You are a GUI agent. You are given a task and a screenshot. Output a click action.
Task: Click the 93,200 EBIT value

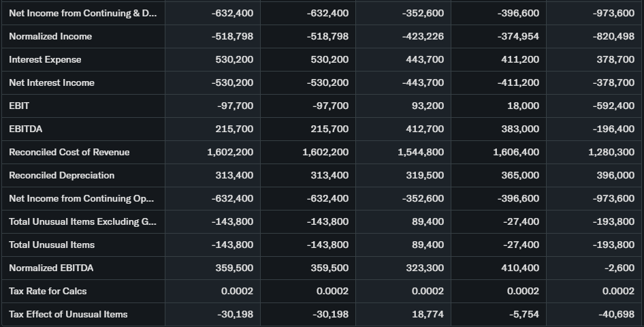[428, 106]
